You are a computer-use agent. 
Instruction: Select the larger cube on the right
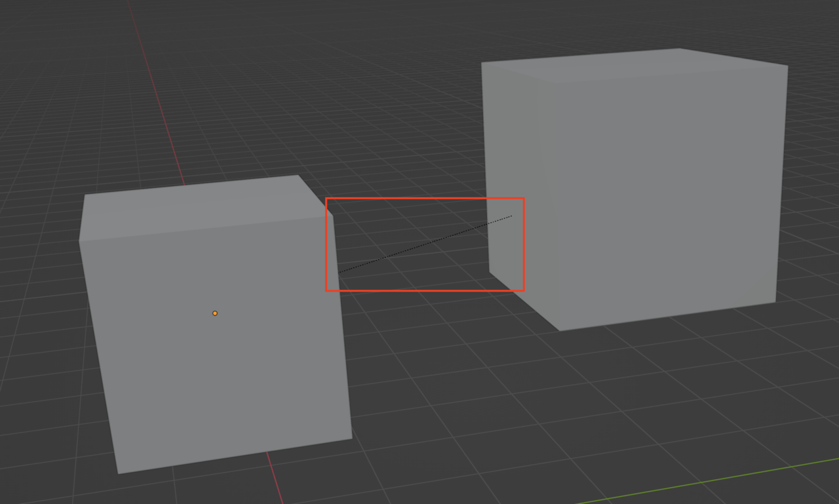634,189
